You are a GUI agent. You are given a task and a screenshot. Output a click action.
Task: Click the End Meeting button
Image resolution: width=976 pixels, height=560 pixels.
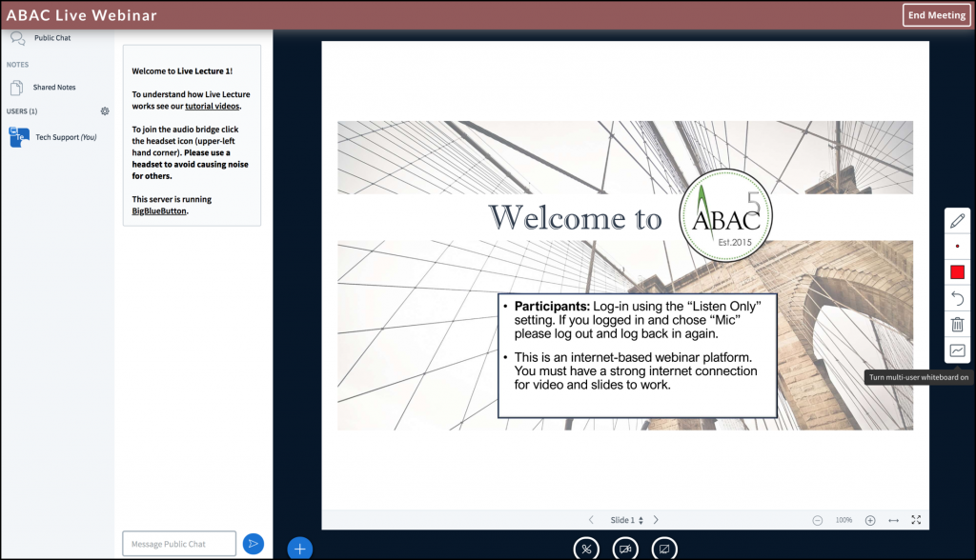(936, 15)
